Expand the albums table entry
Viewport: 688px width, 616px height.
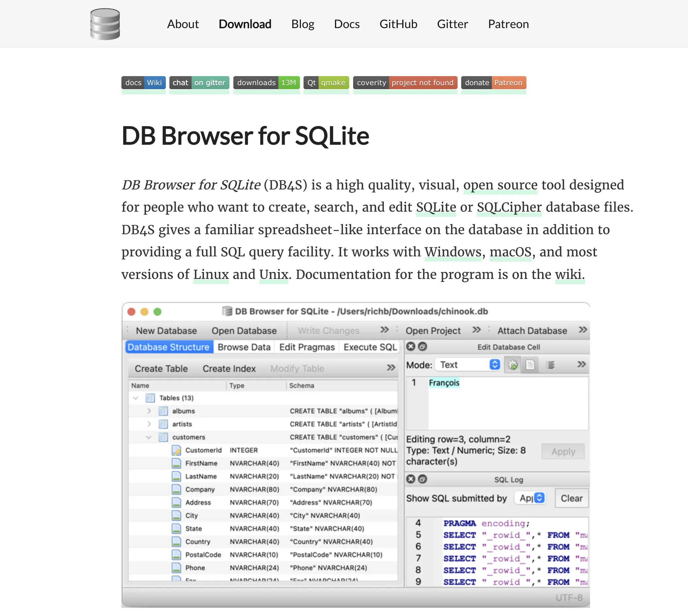[x=149, y=411]
